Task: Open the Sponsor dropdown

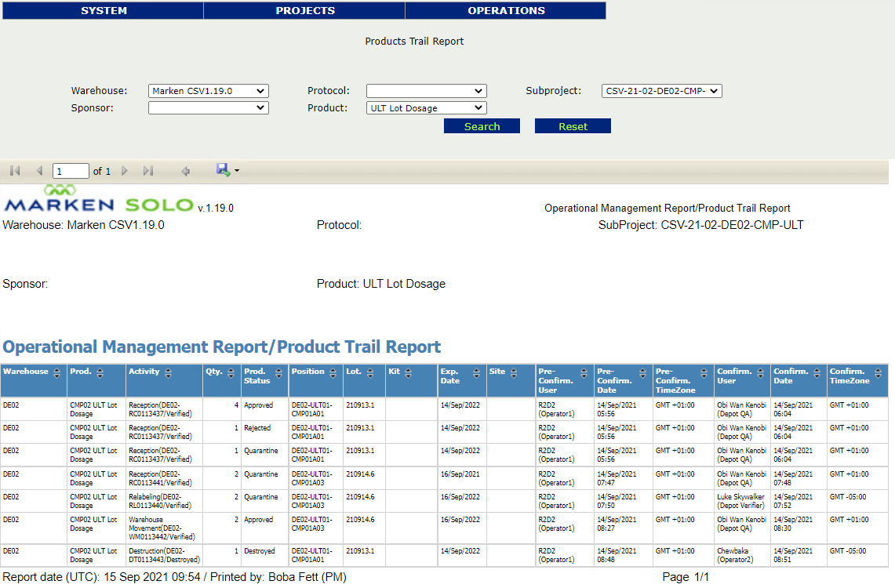Action: point(209,107)
